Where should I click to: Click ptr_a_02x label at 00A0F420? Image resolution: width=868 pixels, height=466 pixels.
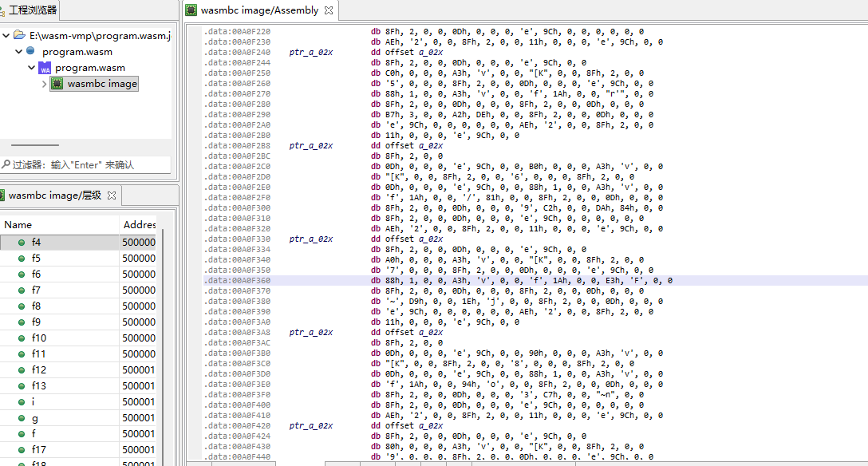pyautogui.click(x=311, y=425)
